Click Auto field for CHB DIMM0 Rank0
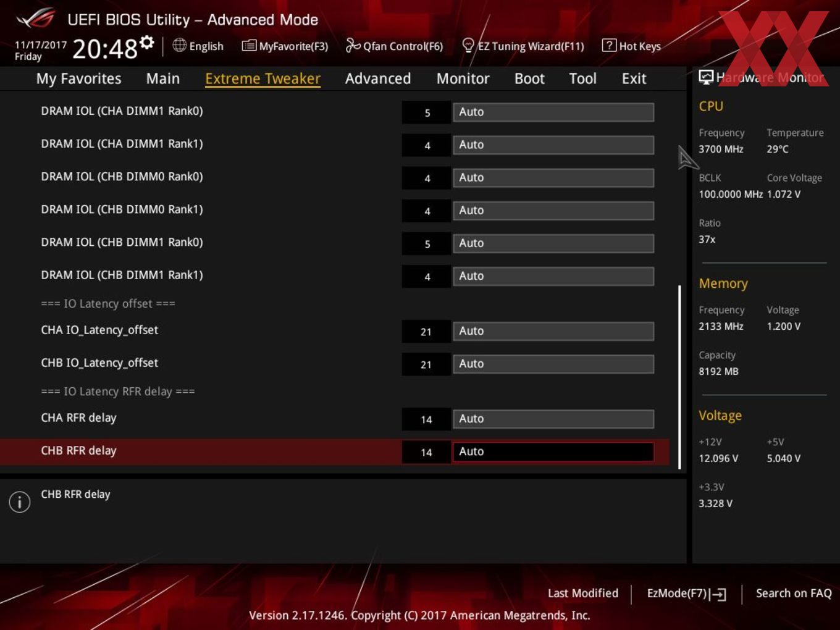 click(x=553, y=177)
